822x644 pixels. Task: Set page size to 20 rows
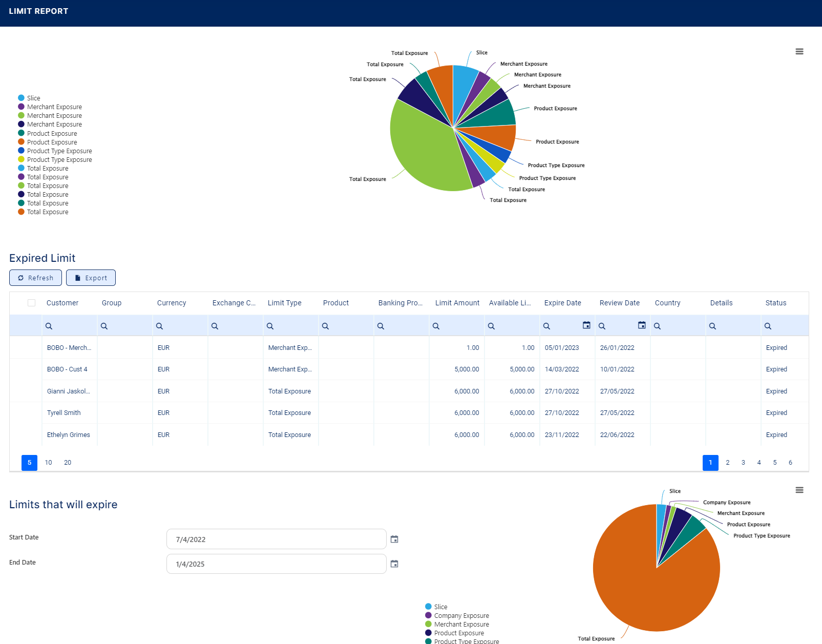point(68,463)
